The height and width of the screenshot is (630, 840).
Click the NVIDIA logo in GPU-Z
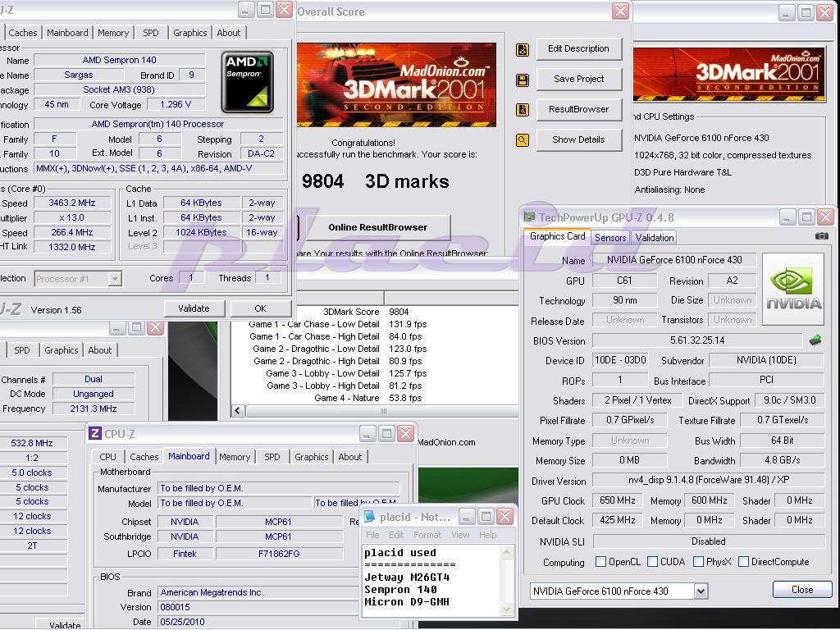(x=793, y=290)
